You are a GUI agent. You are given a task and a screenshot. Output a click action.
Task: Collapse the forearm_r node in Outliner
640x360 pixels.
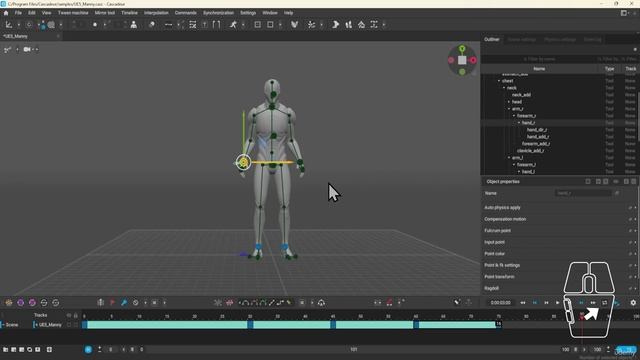click(514, 116)
